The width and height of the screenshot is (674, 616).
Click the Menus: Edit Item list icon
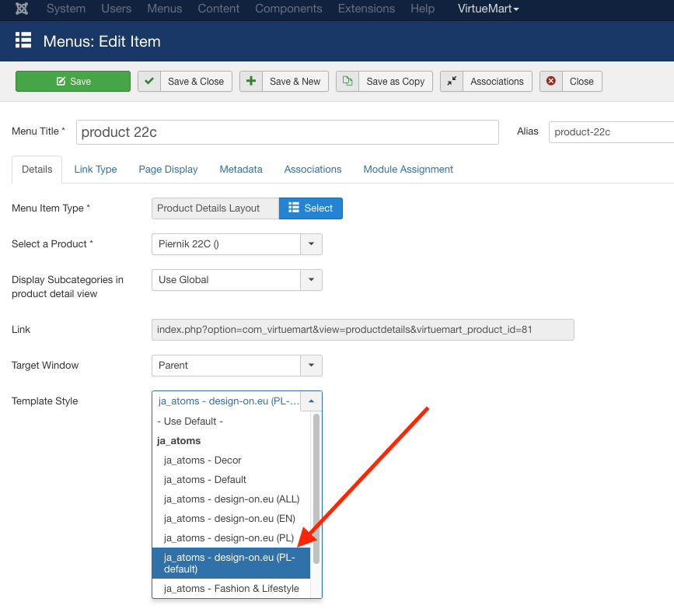(x=23, y=40)
